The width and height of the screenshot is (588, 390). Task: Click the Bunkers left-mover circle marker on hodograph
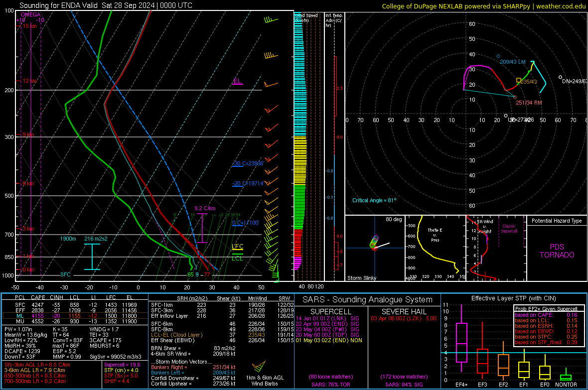coord(498,56)
